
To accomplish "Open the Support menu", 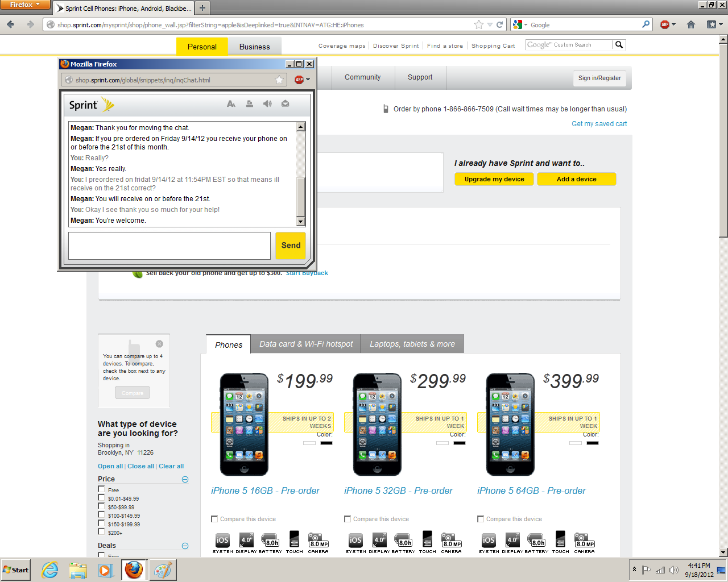I will tap(420, 77).
